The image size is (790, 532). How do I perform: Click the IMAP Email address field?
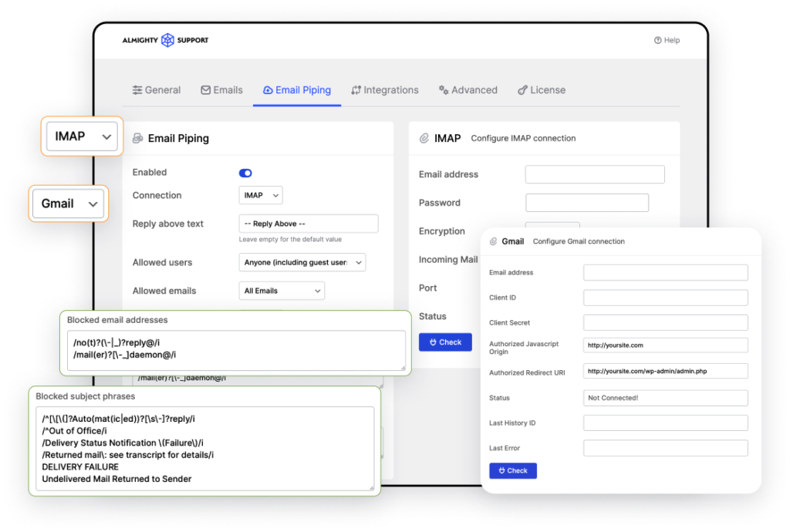[595, 174]
